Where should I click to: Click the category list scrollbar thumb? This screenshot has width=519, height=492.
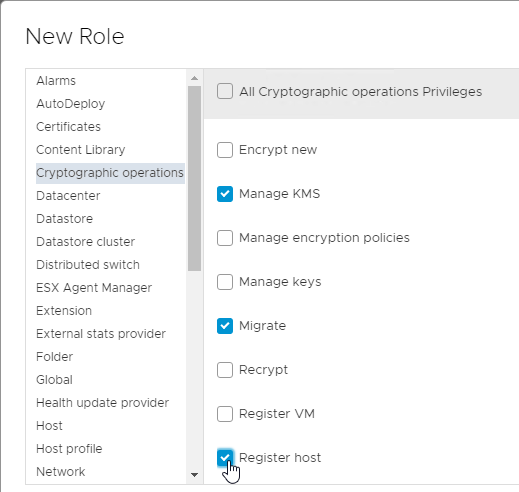[194, 178]
